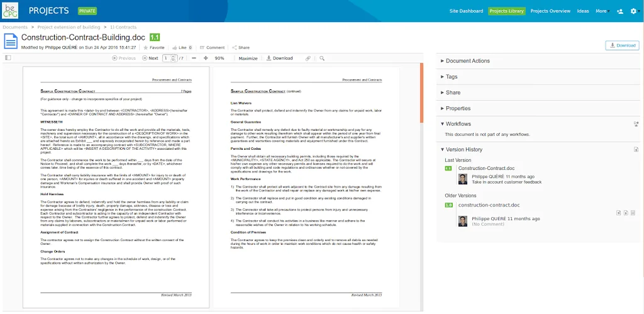Click Download in the viewer toolbar

tap(280, 59)
